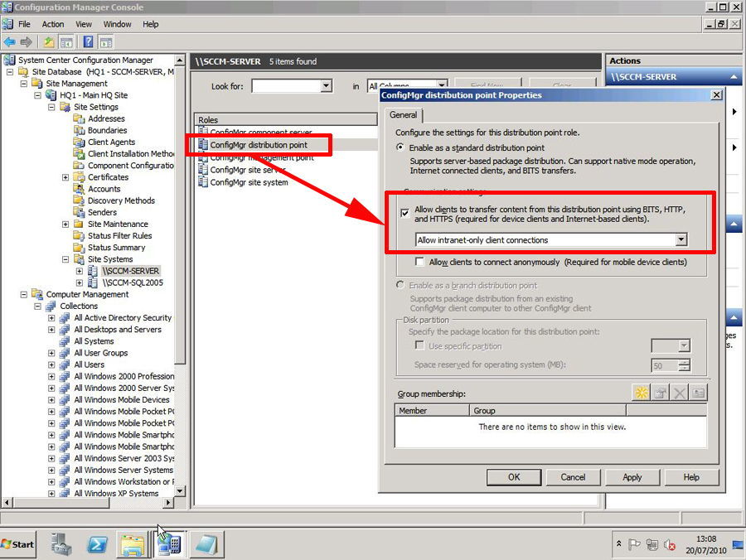The width and height of the screenshot is (746, 560).
Task: Click the Roles column header
Action: [285, 120]
